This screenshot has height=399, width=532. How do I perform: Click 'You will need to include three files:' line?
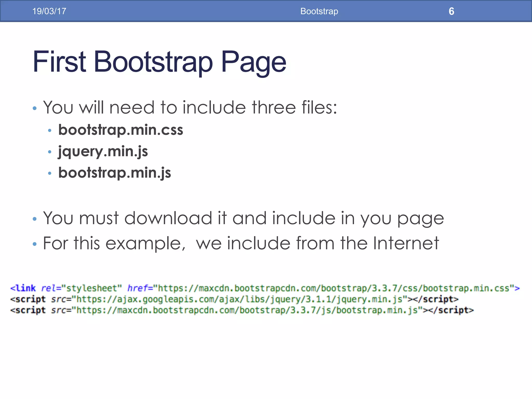pos(190,107)
